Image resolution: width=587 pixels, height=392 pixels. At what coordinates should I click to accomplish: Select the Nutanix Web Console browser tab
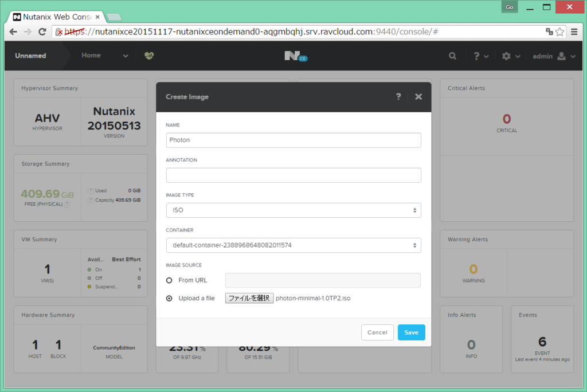pyautogui.click(x=56, y=17)
